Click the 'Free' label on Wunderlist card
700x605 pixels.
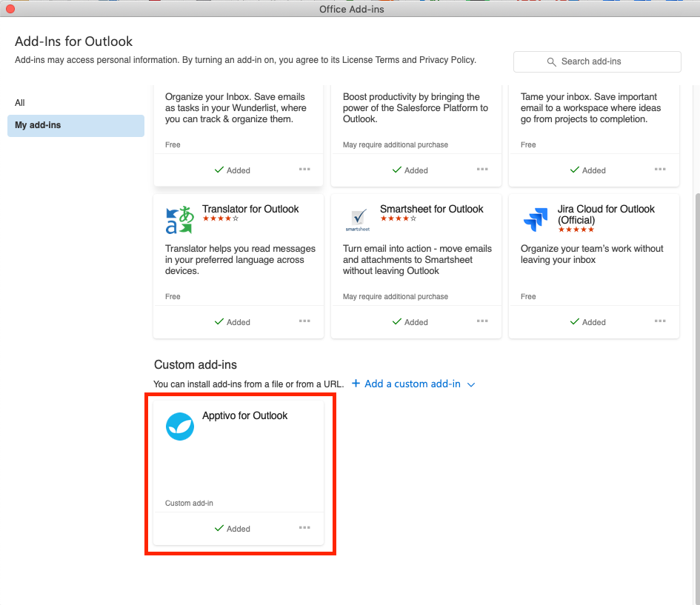tap(173, 144)
